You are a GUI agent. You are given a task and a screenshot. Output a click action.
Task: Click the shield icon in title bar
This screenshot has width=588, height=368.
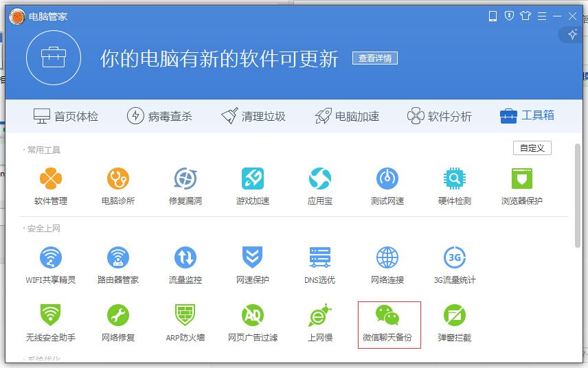tap(509, 16)
